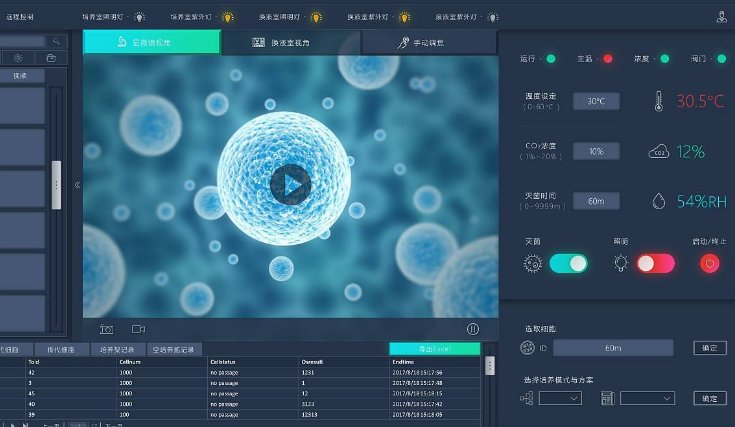The height and width of the screenshot is (427, 735).
Task: Click the red status indicator light
Action: [608, 59]
